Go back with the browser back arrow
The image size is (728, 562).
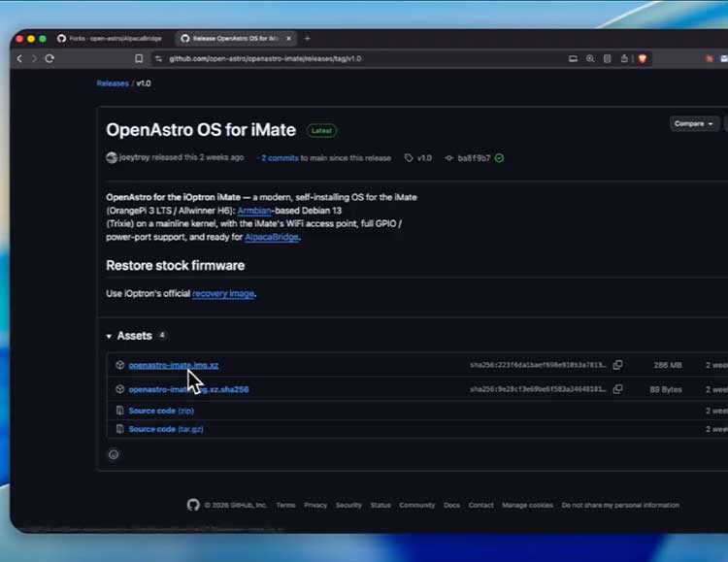tap(19, 58)
